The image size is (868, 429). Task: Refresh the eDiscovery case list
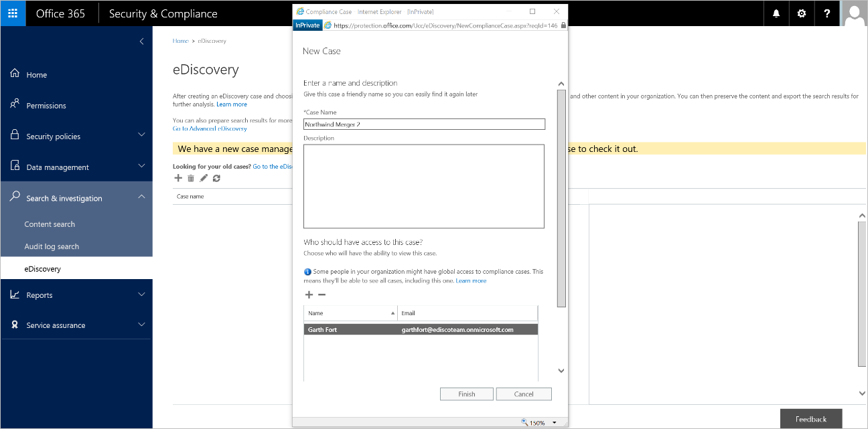pos(216,178)
